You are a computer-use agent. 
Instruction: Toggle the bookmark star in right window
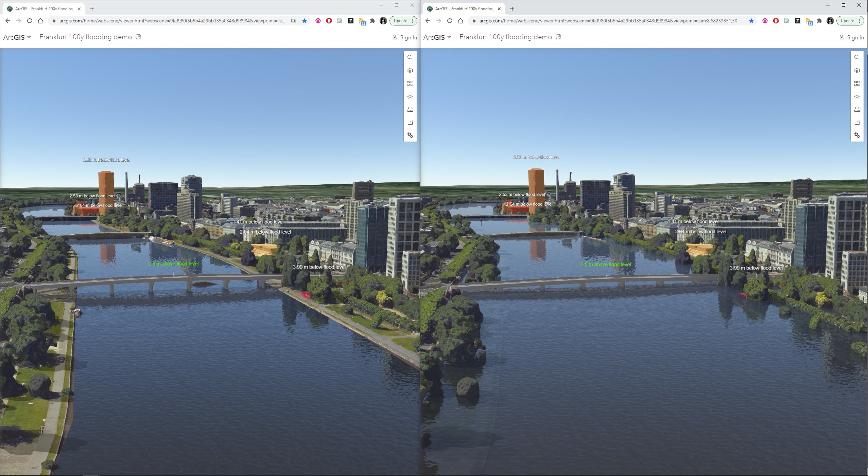(752, 21)
